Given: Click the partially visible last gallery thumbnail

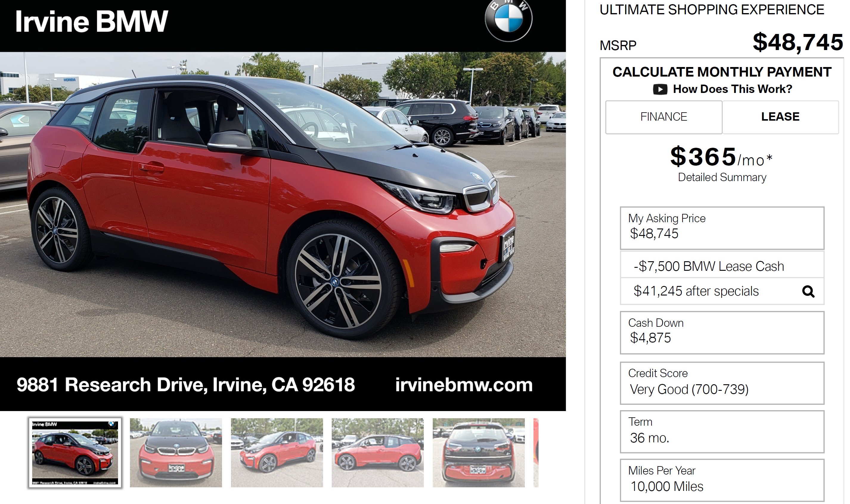Looking at the screenshot, I should point(536,453).
